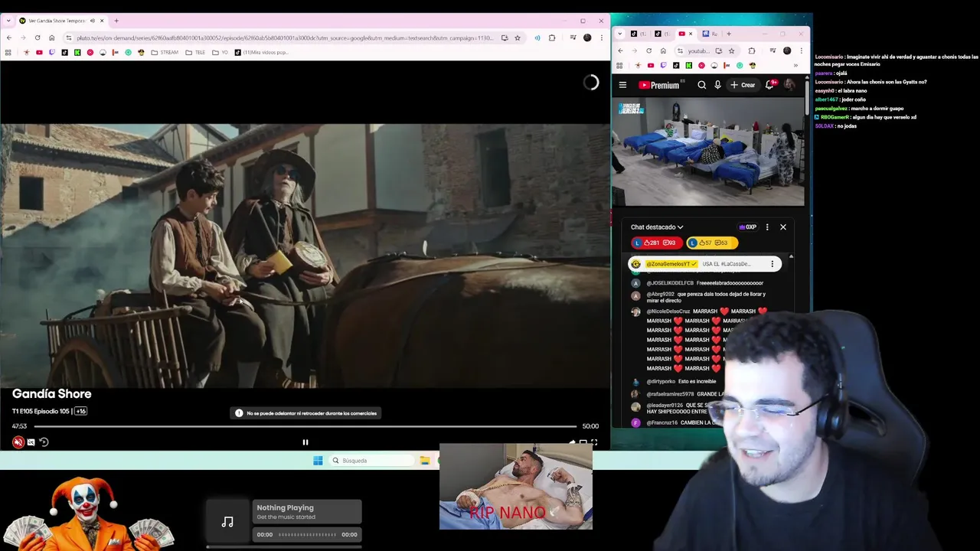This screenshot has height=551, width=980.
Task: Open YouTube account avatar menu
Action: click(x=789, y=85)
